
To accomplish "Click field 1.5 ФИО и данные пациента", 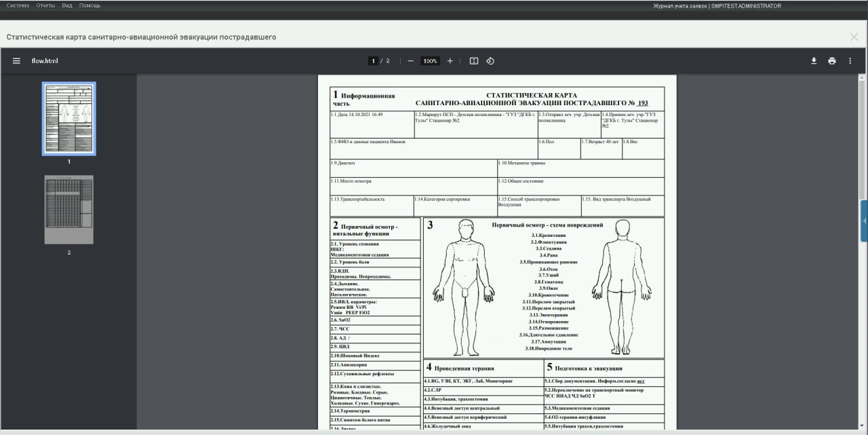I will click(433, 149).
